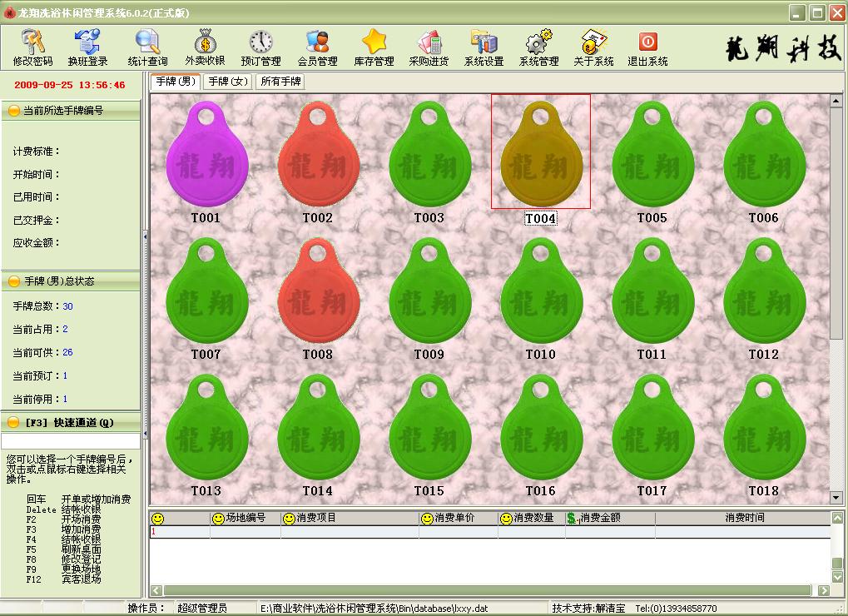This screenshot has height=616, width=848.
Task: Open the 修改密码 password tool
Action: [x=32, y=48]
